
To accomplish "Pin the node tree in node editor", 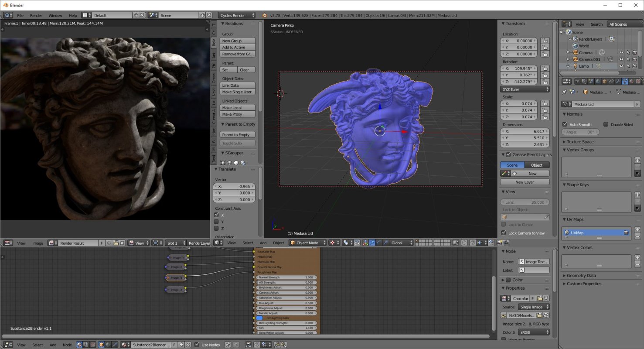I will click(228, 345).
